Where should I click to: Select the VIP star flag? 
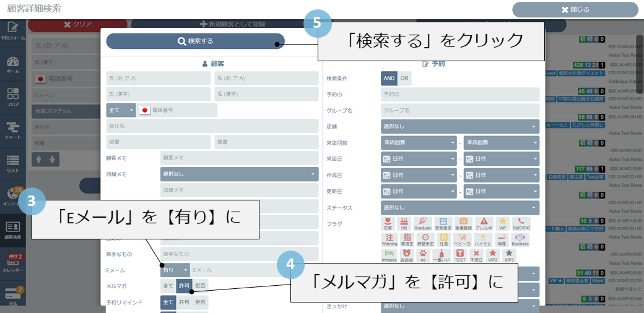click(x=502, y=223)
